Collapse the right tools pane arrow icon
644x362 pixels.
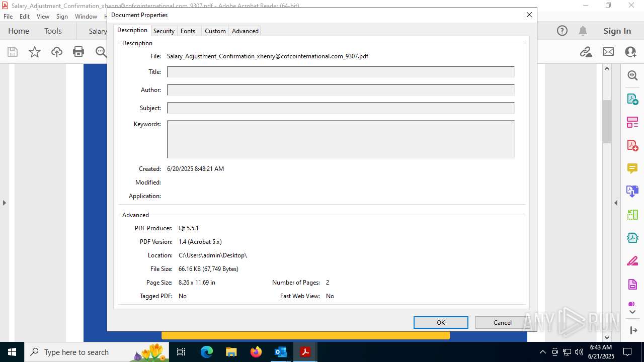[633, 330]
